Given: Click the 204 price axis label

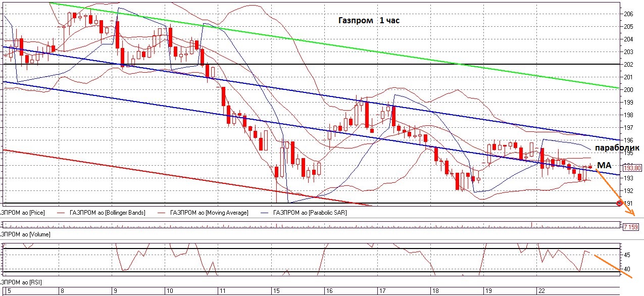Looking at the screenshot, I should pyautogui.click(x=628, y=39).
